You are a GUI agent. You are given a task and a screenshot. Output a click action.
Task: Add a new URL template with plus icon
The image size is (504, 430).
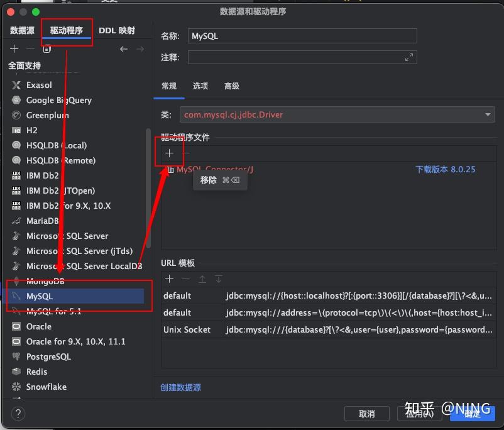tap(168, 278)
